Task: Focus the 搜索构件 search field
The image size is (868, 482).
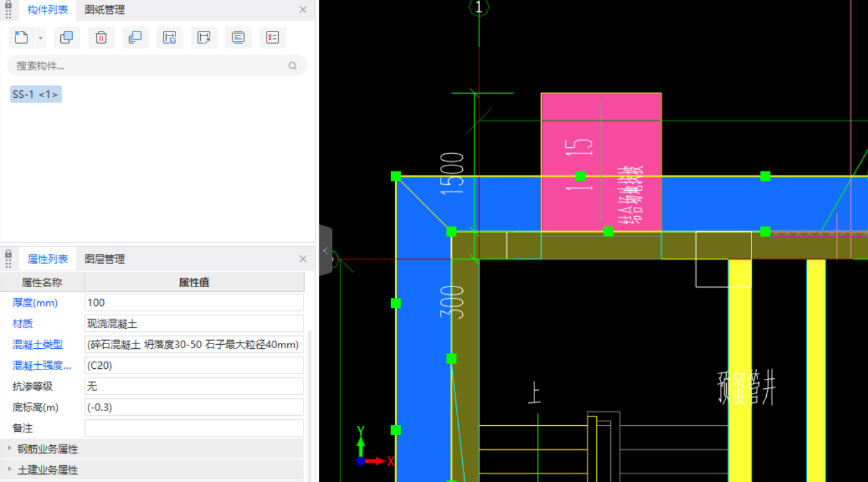Action: tap(157, 66)
